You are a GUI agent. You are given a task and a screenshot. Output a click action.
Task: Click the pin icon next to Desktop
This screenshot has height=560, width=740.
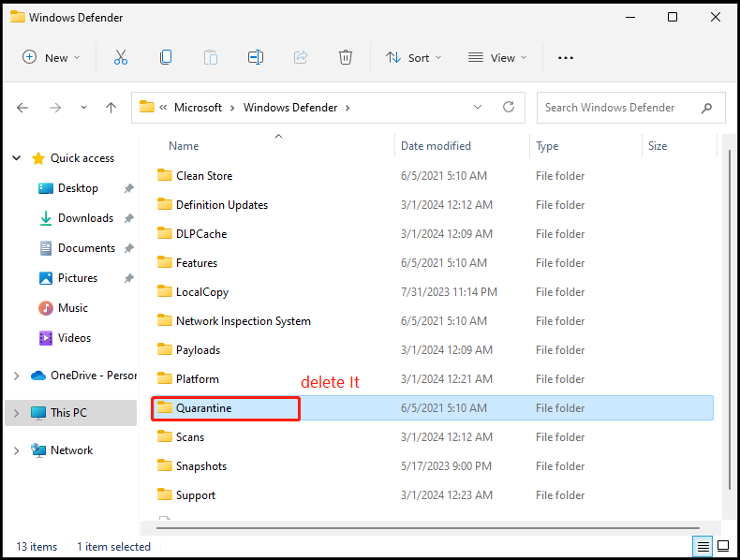pyautogui.click(x=129, y=188)
